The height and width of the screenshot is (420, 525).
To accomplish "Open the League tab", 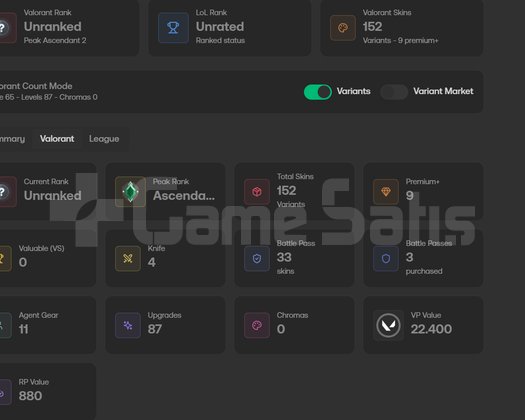I will pos(104,139).
